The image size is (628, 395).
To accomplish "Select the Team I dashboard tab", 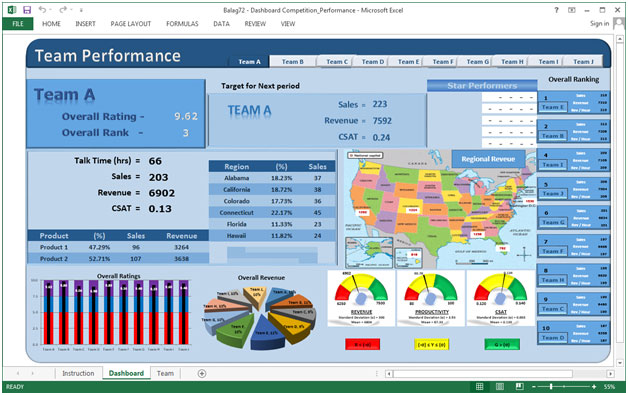I will point(548,62).
